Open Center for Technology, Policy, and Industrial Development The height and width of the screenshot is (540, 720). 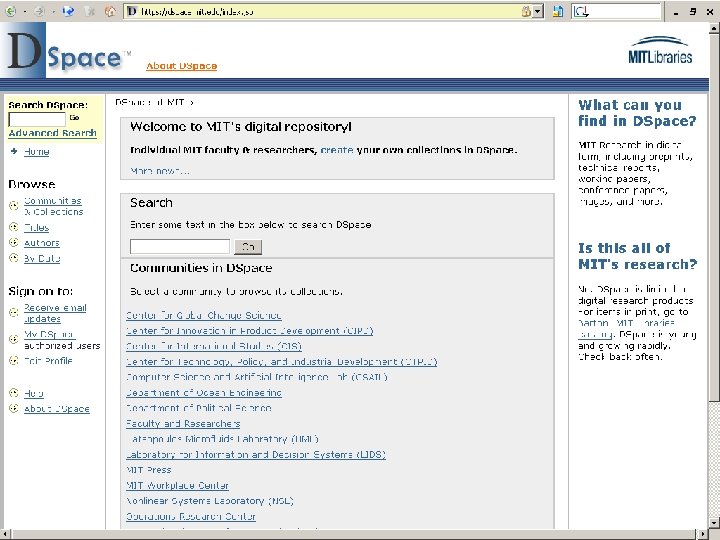(x=281, y=362)
